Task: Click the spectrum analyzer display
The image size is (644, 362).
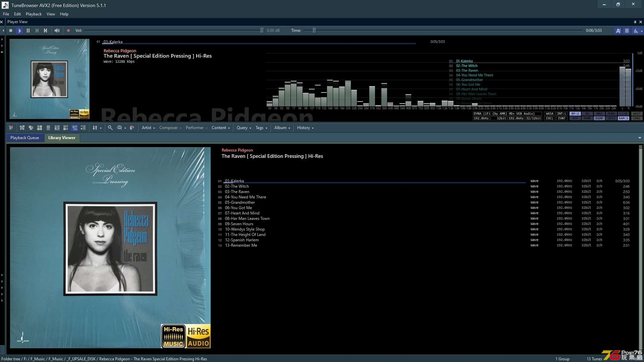Action: [441, 80]
